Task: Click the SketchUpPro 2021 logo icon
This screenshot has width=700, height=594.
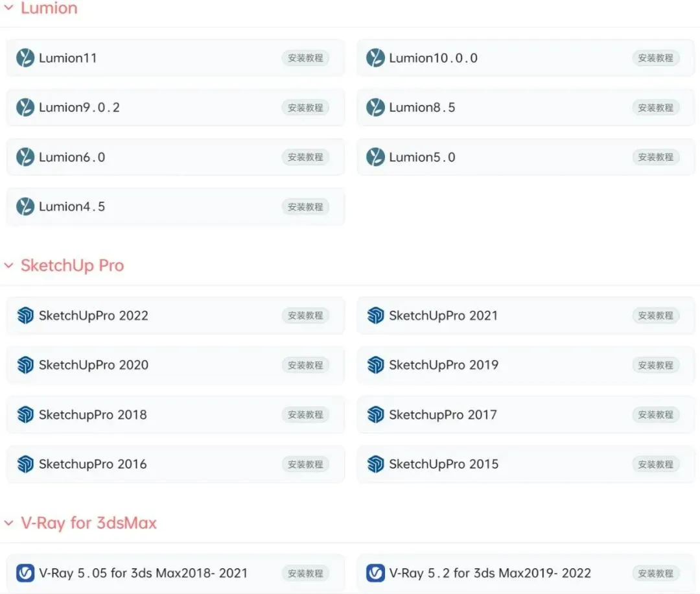Action: coord(375,315)
